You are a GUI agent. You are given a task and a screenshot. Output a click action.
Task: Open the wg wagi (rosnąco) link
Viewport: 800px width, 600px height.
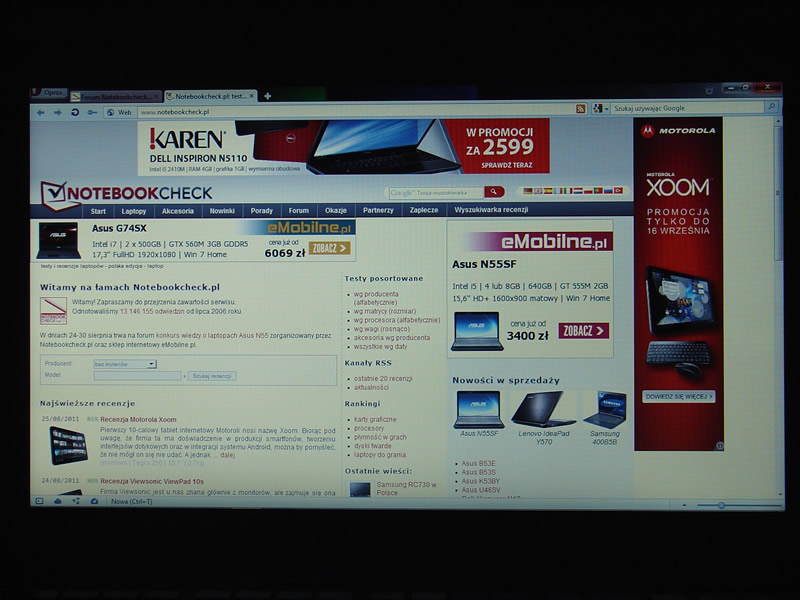pyautogui.click(x=382, y=329)
